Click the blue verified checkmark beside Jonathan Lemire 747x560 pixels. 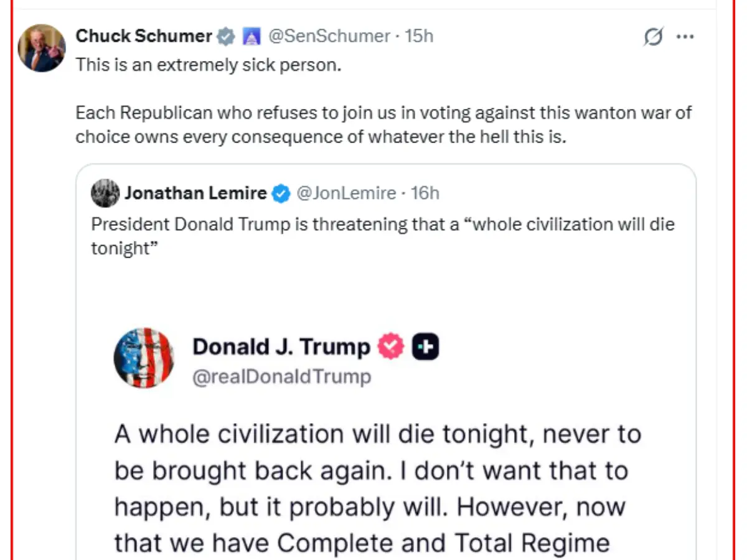click(x=281, y=194)
